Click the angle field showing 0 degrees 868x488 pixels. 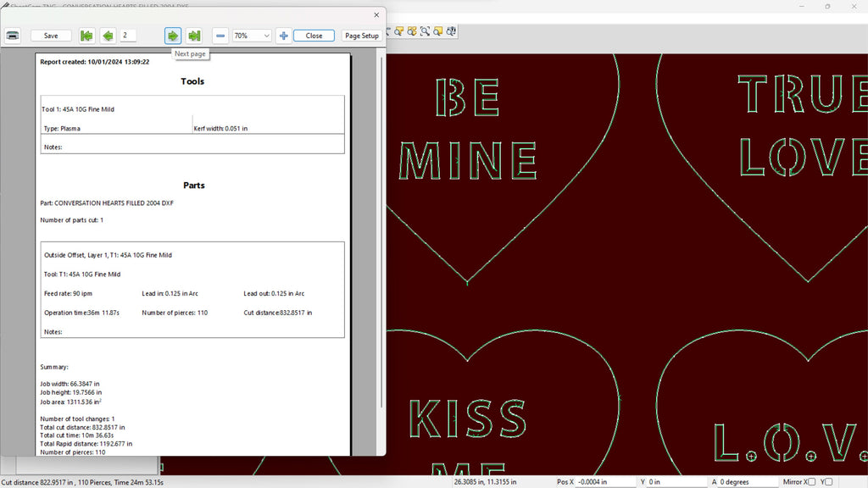[x=748, y=482]
